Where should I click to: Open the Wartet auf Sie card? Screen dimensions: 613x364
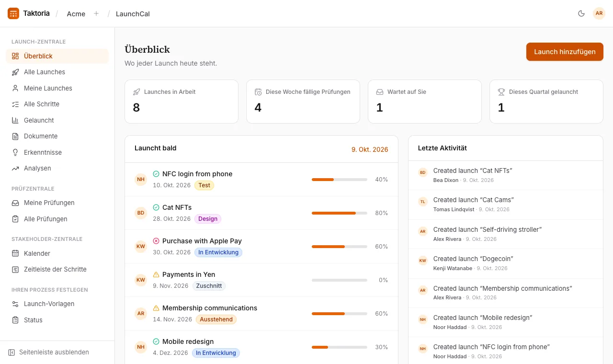(425, 102)
